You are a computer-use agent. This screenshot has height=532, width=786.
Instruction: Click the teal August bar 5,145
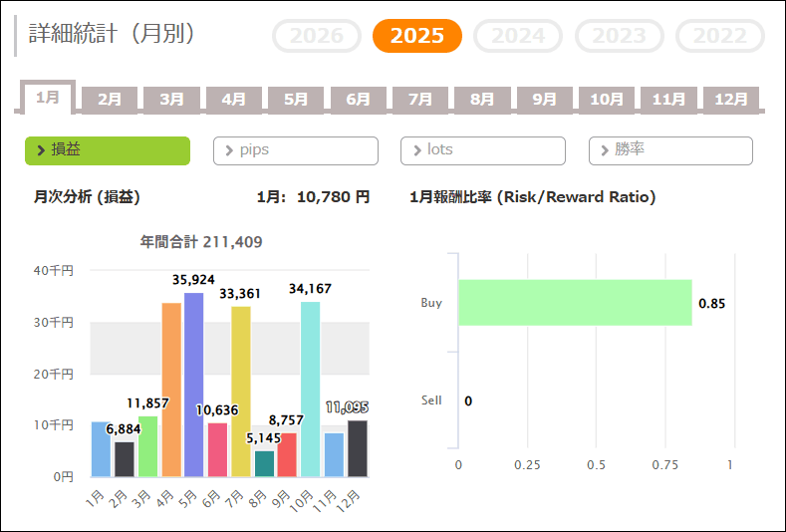point(264,464)
